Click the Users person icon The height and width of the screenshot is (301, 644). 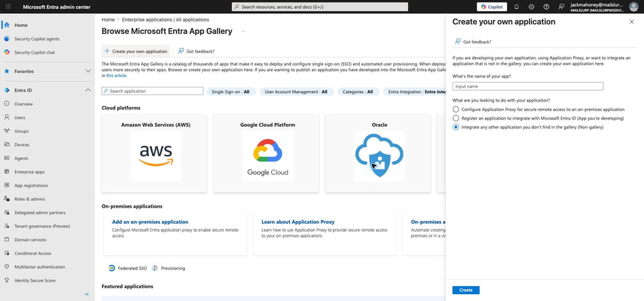point(6,118)
